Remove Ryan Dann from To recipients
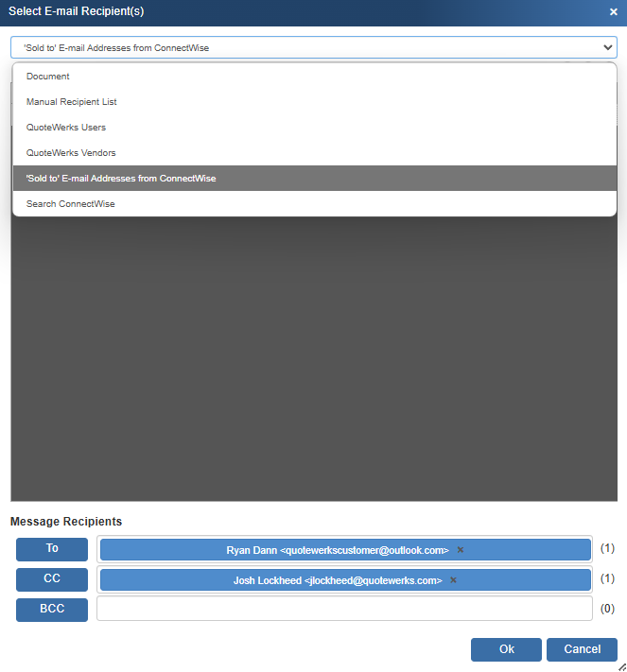The height and width of the screenshot is (672, 627). pos(461,550)
